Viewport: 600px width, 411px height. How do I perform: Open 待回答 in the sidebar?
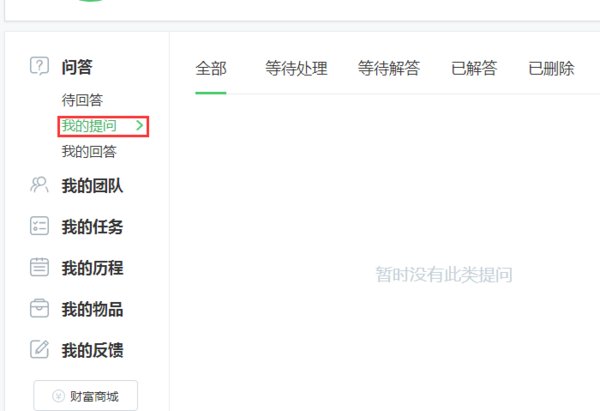pos(82,100)
